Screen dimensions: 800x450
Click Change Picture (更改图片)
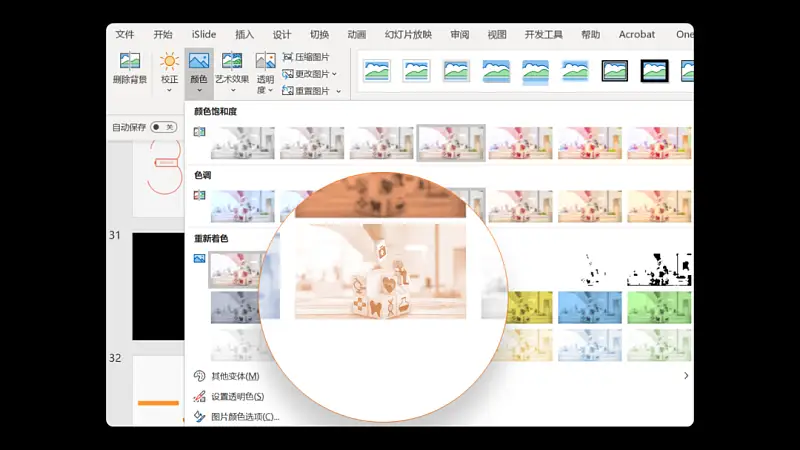click(306, 74)
